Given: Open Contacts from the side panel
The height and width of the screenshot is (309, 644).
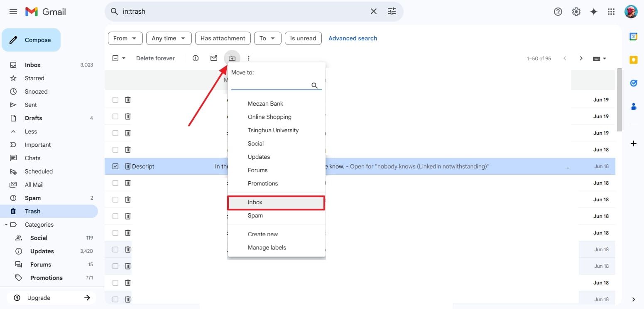Looking at the screenshot, I should 633,106.
